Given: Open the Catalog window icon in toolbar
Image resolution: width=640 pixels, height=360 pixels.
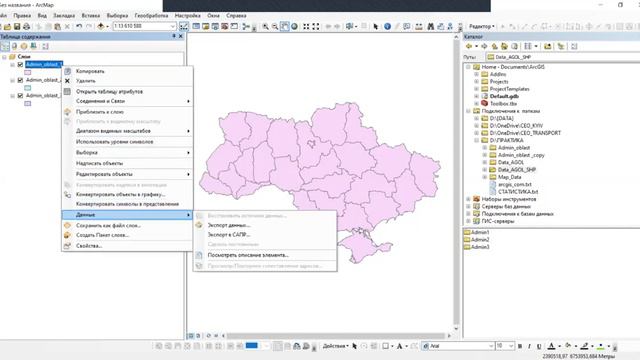Looking at the screenshot, I should (206, 27).
